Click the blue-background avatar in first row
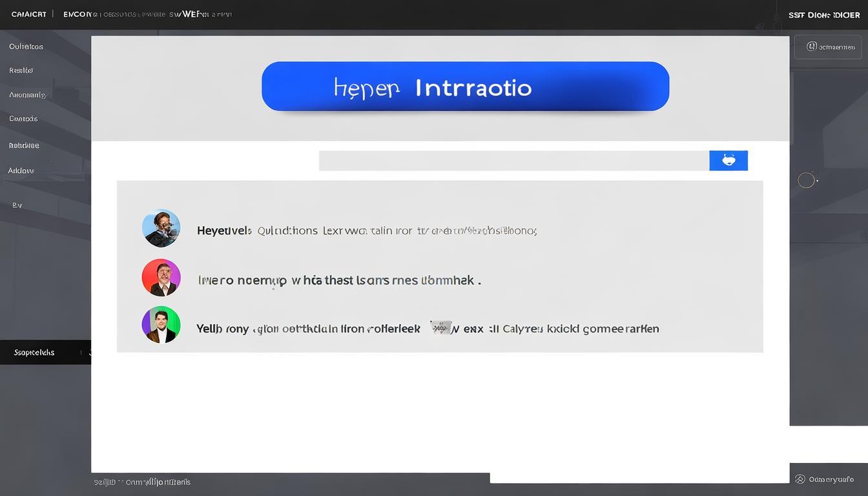The image size is (868, 496). tap(161, 229)
